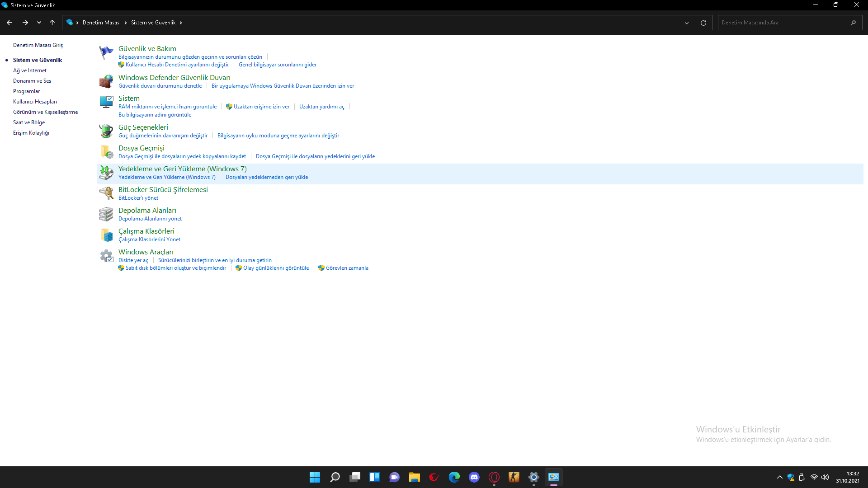Refresh the Control Panel view
868x488 pixels.
(703, 23)
